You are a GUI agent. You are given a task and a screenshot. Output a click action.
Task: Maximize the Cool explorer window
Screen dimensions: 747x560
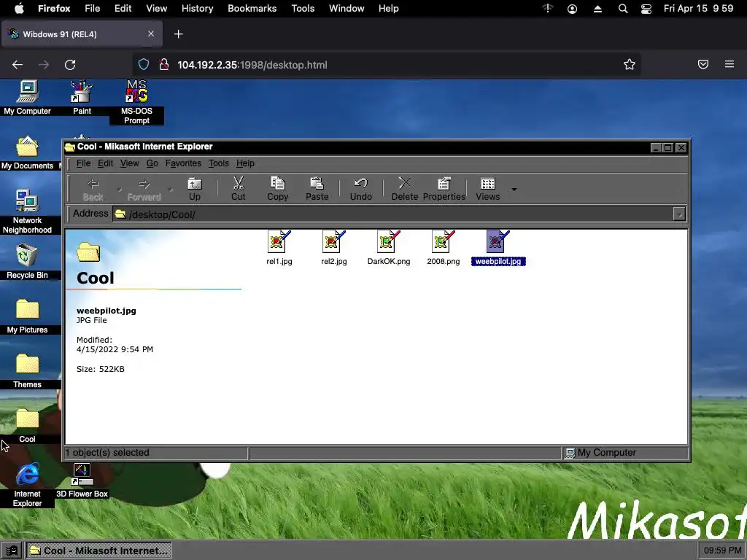[668, 147]
